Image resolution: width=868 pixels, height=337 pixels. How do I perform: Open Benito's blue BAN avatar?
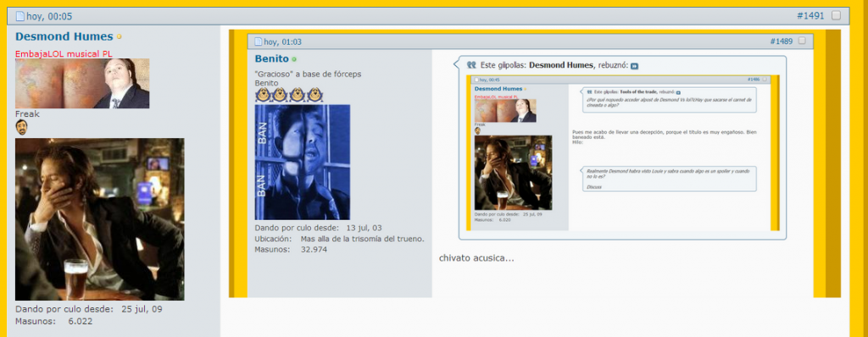coord(303,162)
